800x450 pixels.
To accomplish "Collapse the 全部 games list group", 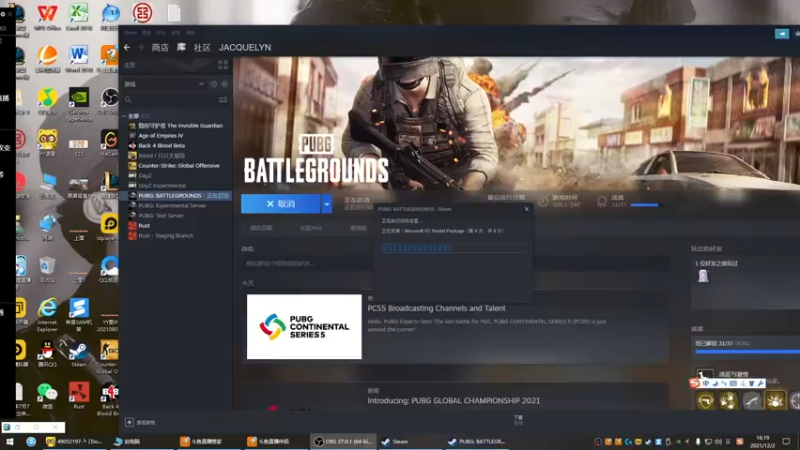I will click(x=124, y=116).
